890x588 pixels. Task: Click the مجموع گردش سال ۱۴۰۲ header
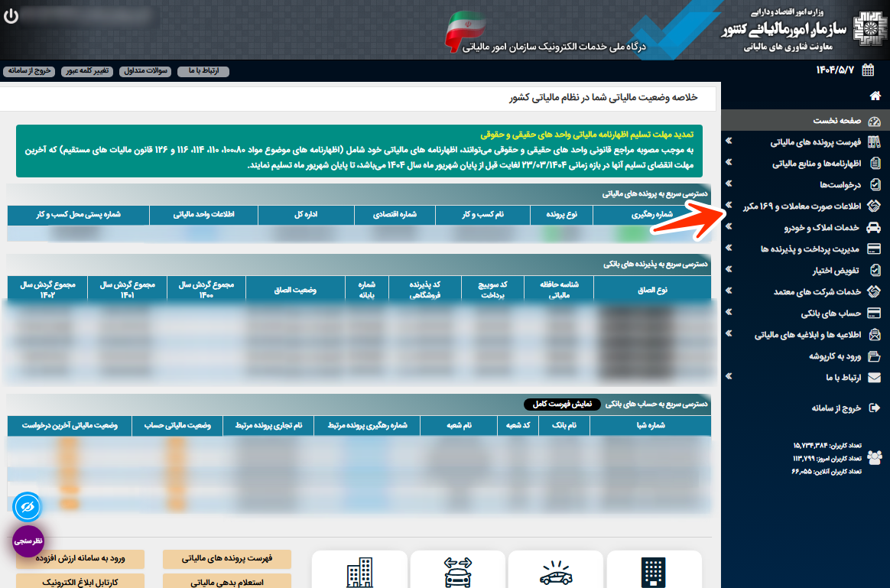[x=47, y=290]
